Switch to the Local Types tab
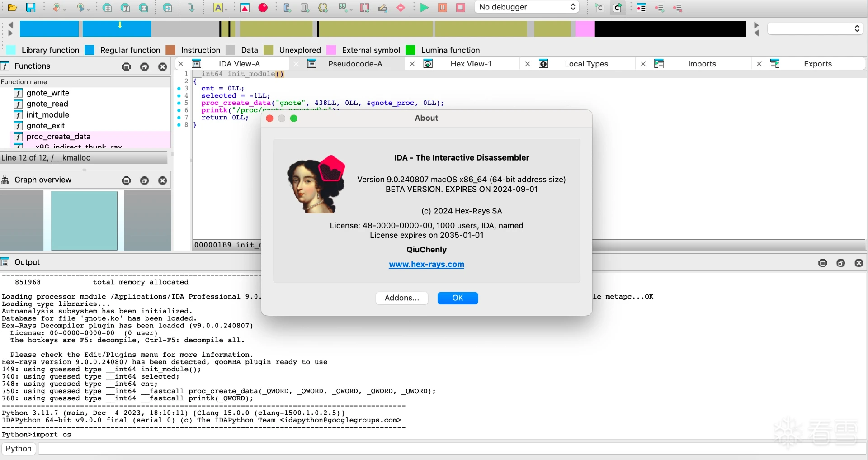Screen dimensions: 868x460 (x=586, y=64)
